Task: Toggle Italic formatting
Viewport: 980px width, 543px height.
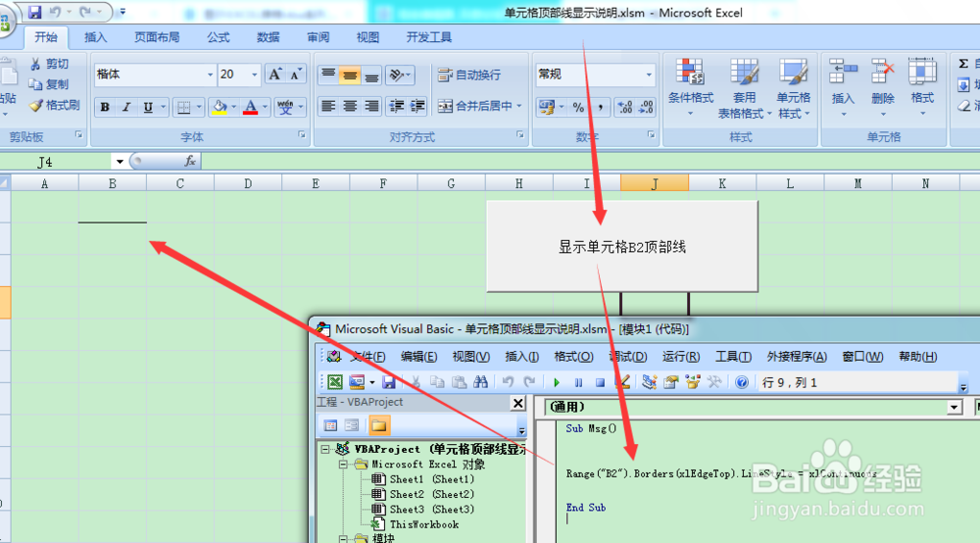Action: pyautogui.click(x=126, y=107)
